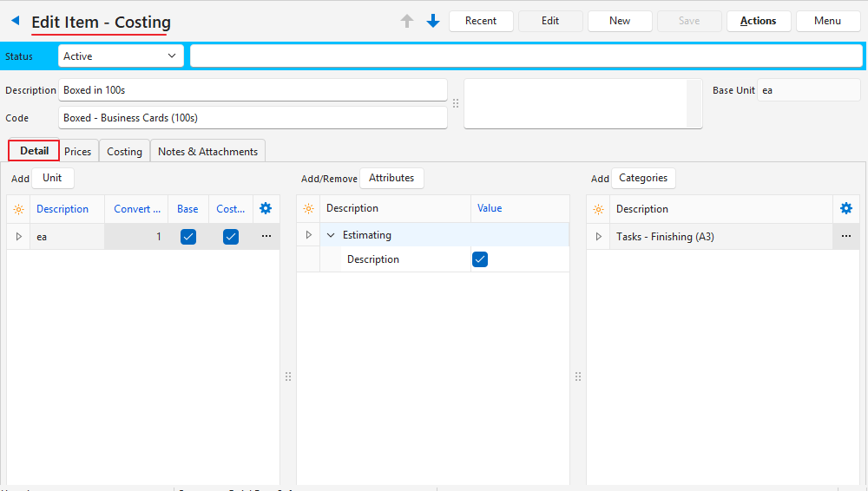Viewport: 868px width, 491px height.
Task: Open units grid settings gear icon
Action: click(266, 208)
